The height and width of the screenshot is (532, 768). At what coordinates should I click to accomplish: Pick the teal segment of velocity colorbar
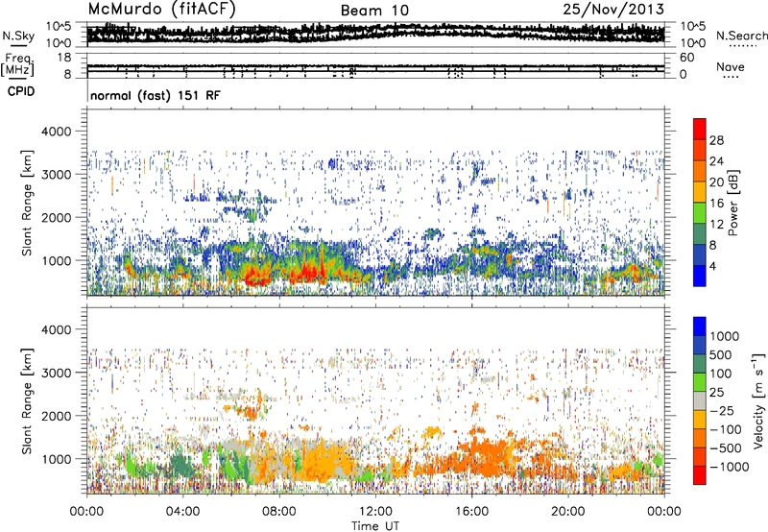pos(700,364)
